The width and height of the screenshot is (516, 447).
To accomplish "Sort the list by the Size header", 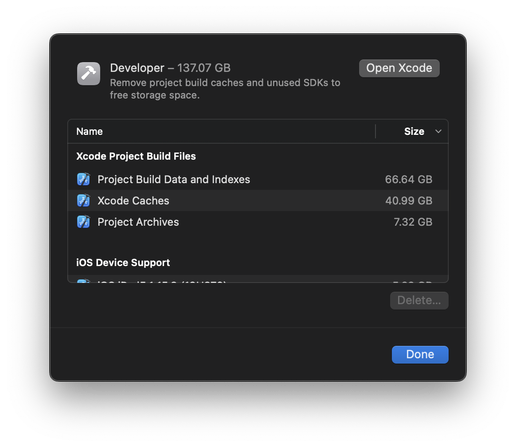I will click(414, 131).
